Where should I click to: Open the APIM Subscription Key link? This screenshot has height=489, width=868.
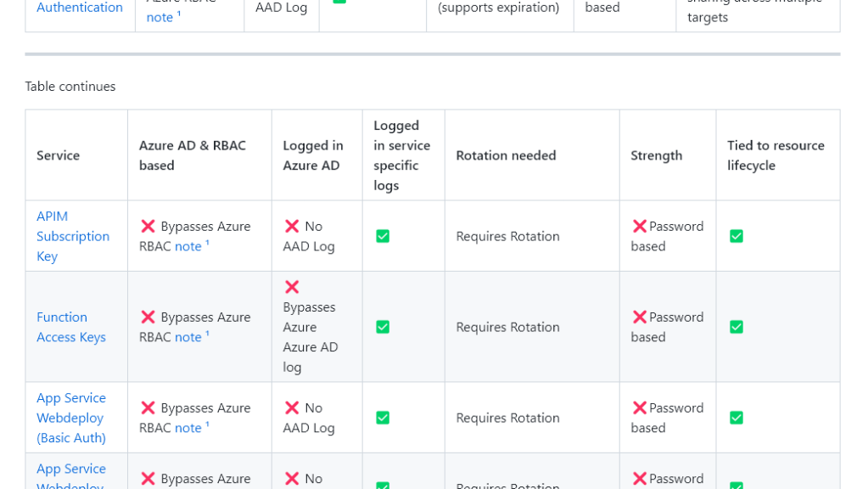(x=72, y=236)
